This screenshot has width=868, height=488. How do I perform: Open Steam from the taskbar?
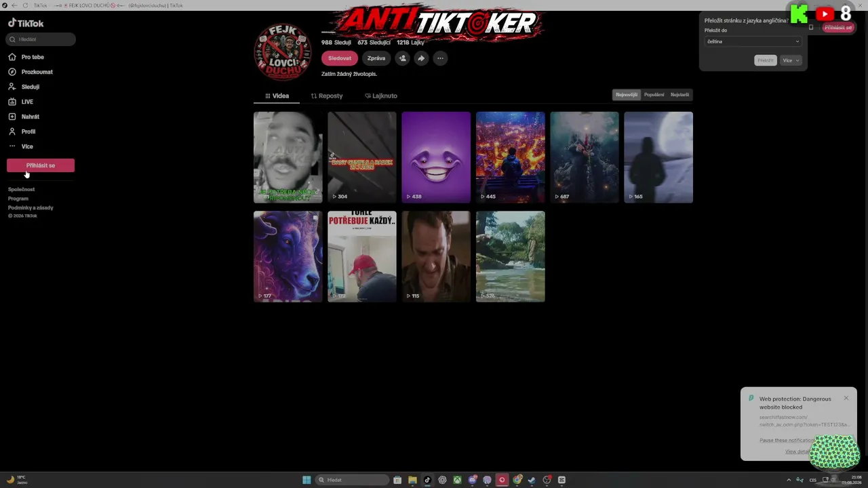pyautogui.click(x=532, y=480)
